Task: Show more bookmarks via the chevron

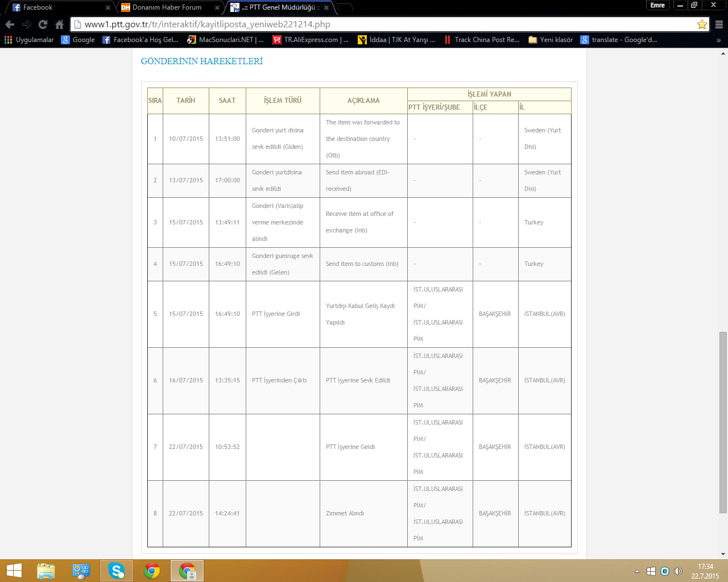Action: tap(718, 40)
